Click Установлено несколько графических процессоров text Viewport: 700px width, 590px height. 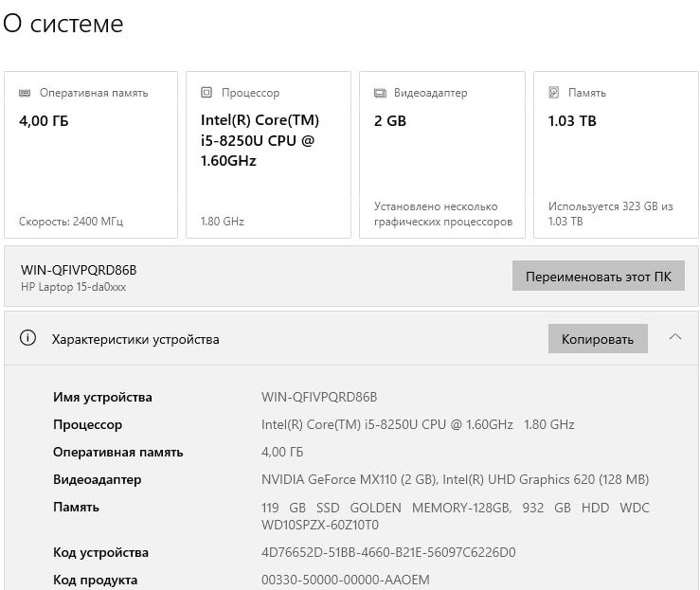443,214
